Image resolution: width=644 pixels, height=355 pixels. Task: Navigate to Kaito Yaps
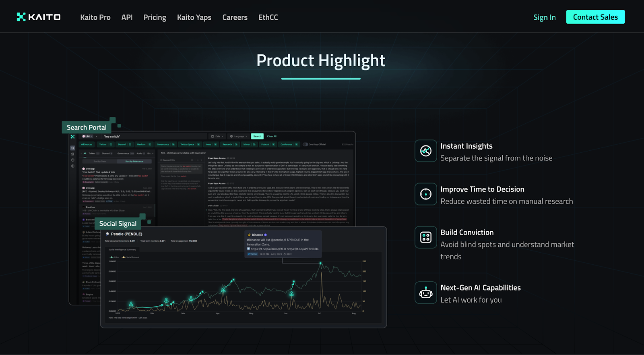[x=194, y=17]
